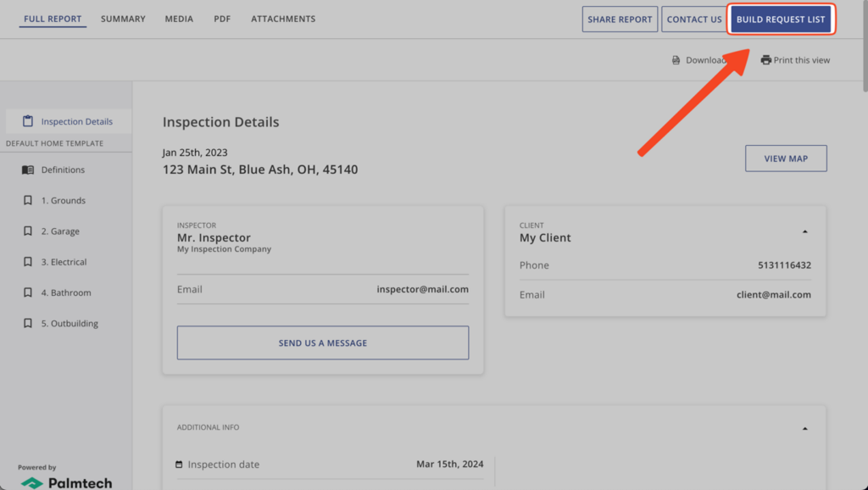Click the printer icon for Print this view
This screenshot has height=490, width=868.
point(766,60)
